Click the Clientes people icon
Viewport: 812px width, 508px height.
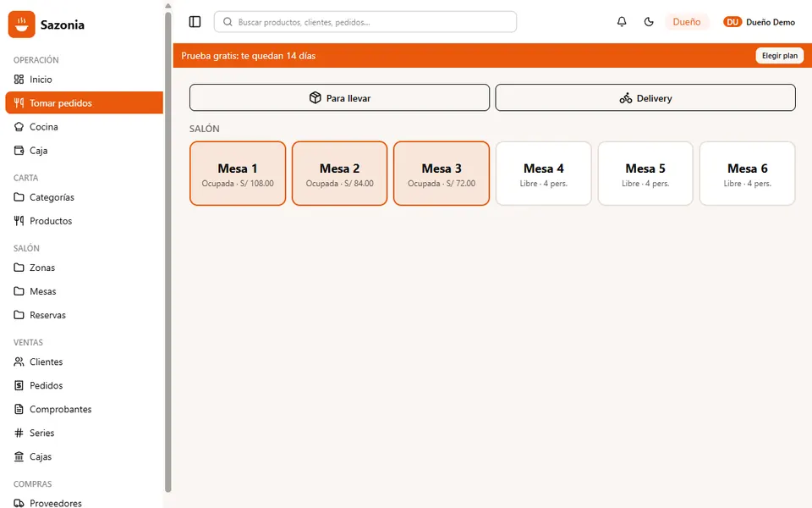point(19,362)
